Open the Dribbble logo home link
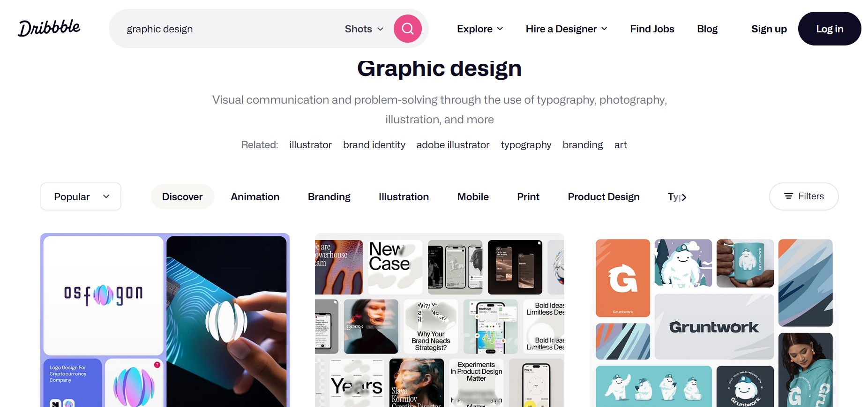This screenshot has width=868, height=407. pyautogui.click(x=49, y=28)
